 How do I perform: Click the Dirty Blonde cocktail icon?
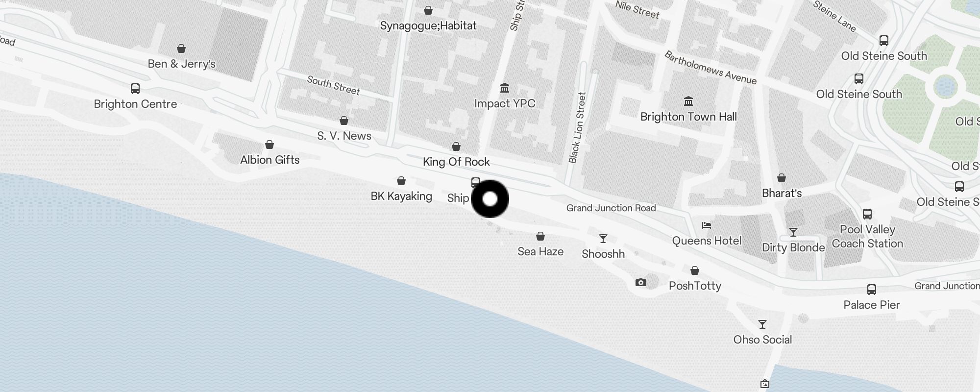tap(793, 232)
